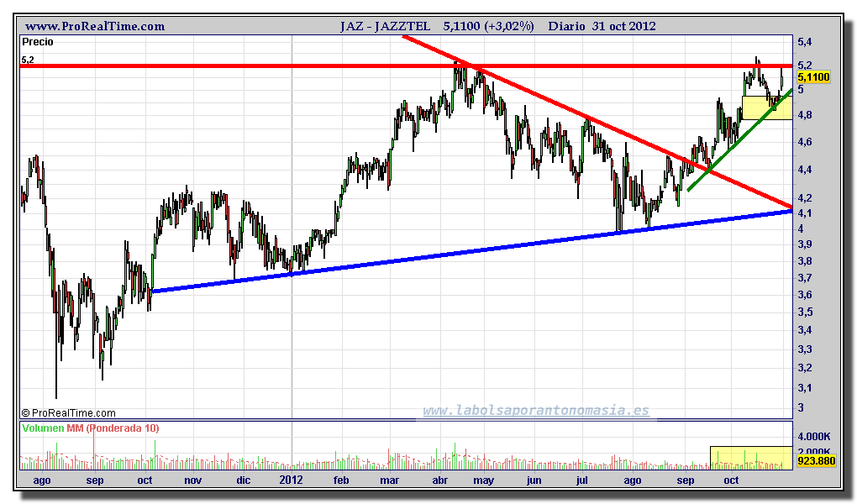The width and height of the screenshot is (857, 504).
Task: Click the sep label before oct and nov
Action: point(95,481)
